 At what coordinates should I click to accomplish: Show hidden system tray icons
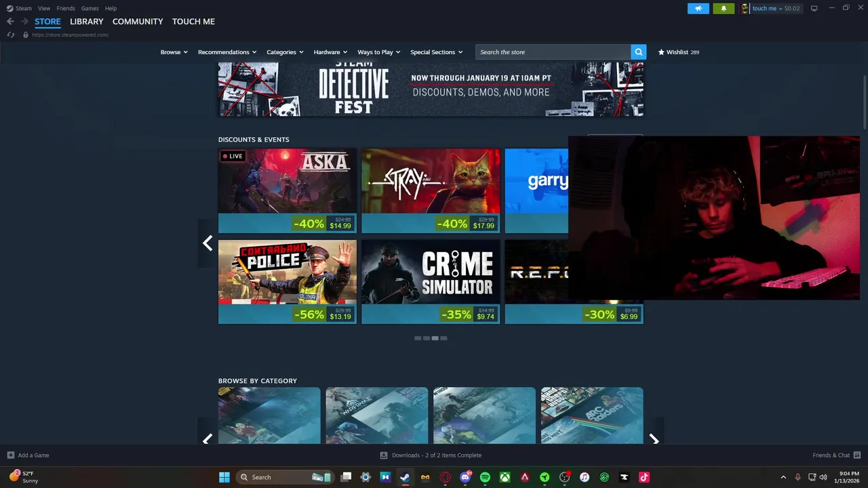pos(783,477)
